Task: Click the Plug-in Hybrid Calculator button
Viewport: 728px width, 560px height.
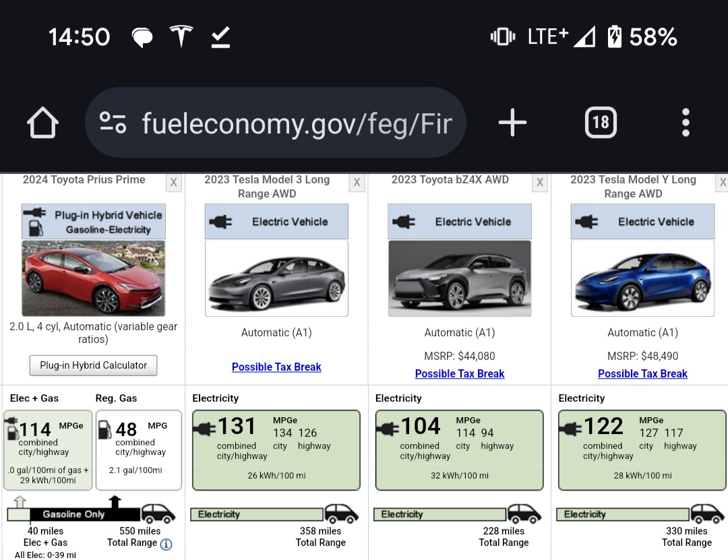Action: (93, 365)
